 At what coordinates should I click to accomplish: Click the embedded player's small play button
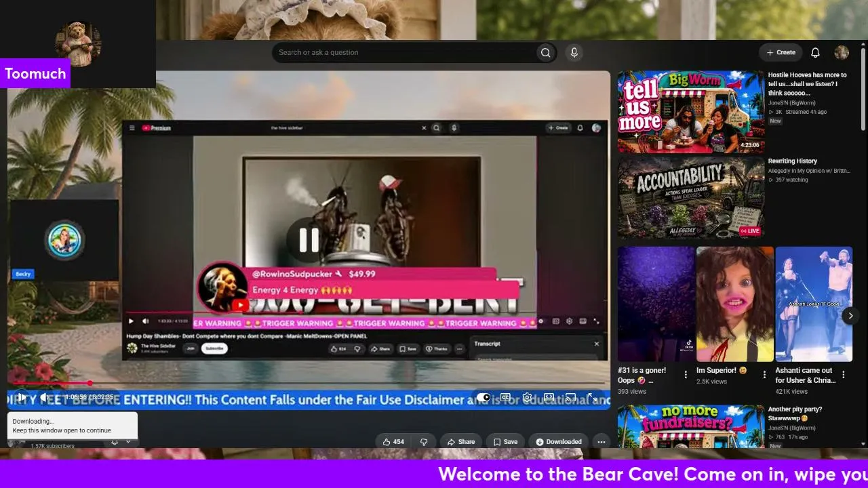(x=131, y=321)
